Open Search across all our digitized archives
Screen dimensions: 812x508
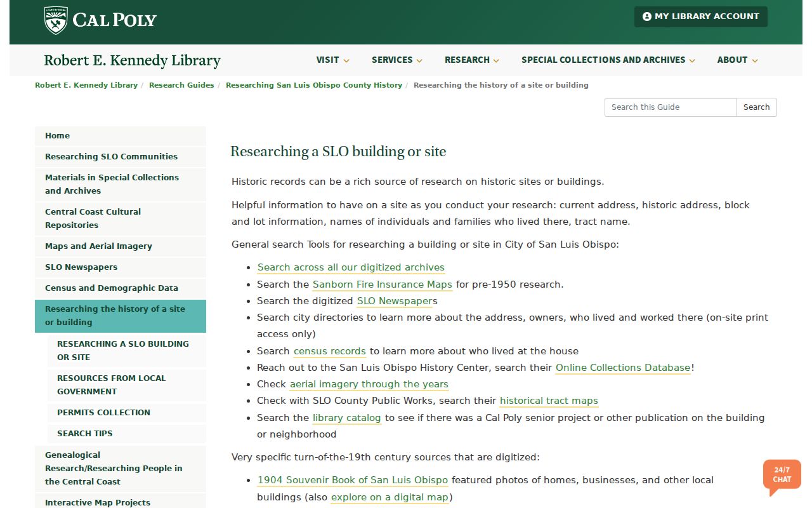351,267
